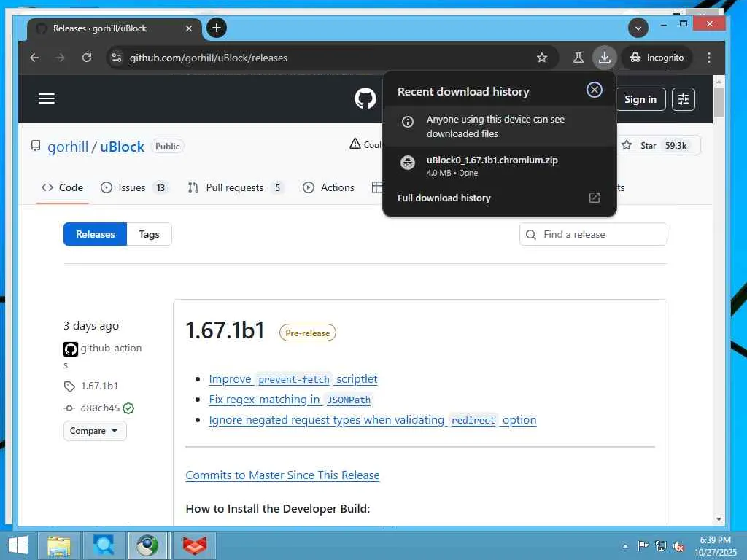Reload the GitHub releases page
The height and width of the screenshot is (560, 747).
[87, 58]
